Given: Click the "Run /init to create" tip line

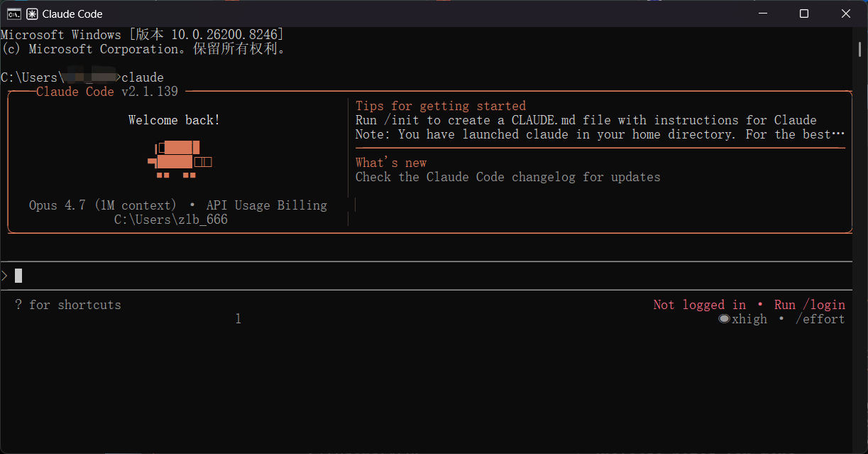Looking at the screenshot, I should point(586,120).
